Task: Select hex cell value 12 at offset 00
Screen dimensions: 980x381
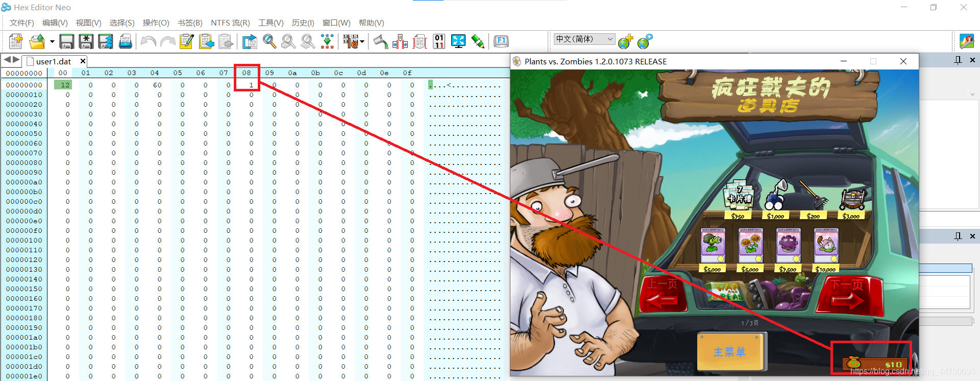Action: (63, 85)
